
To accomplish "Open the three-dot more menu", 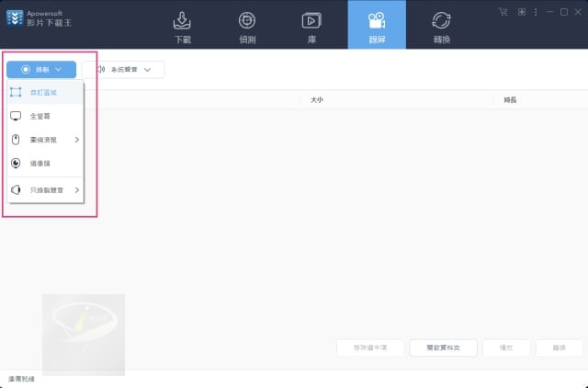I will point(536,12).
